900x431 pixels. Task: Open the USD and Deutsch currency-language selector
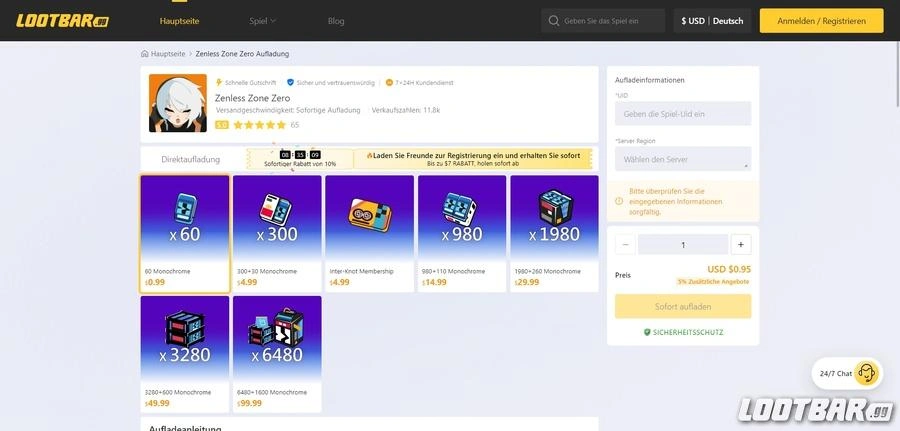pos(712,21)
